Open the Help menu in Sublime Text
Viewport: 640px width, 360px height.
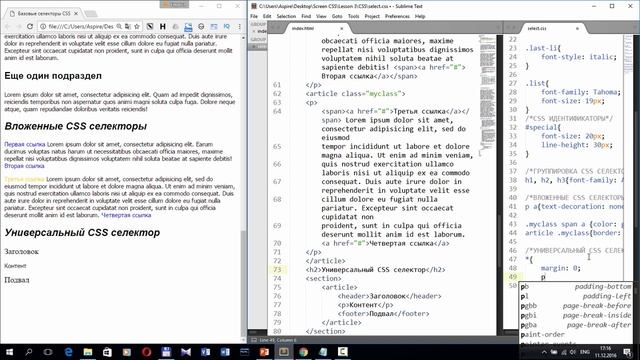(x=420, y=16)
